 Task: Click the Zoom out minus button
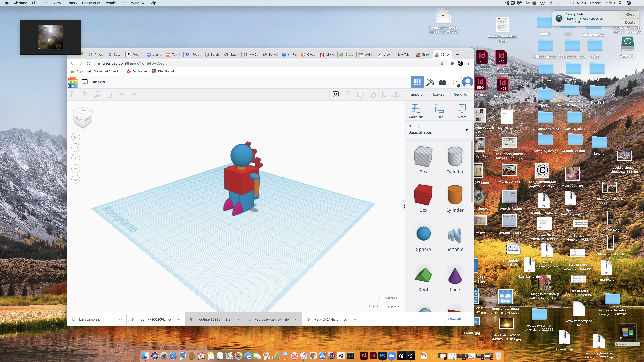point(76,169)
